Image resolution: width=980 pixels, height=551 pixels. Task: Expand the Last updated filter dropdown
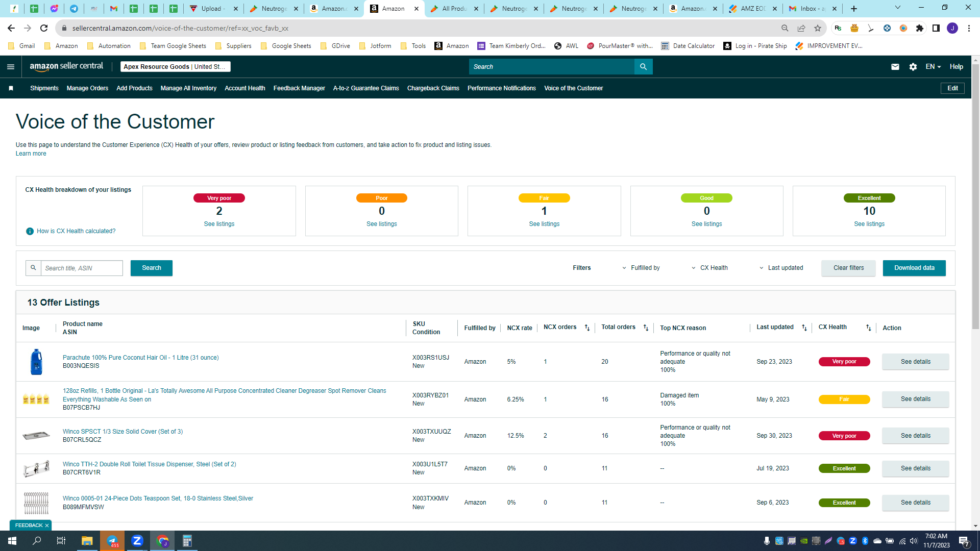coord(781,268)
